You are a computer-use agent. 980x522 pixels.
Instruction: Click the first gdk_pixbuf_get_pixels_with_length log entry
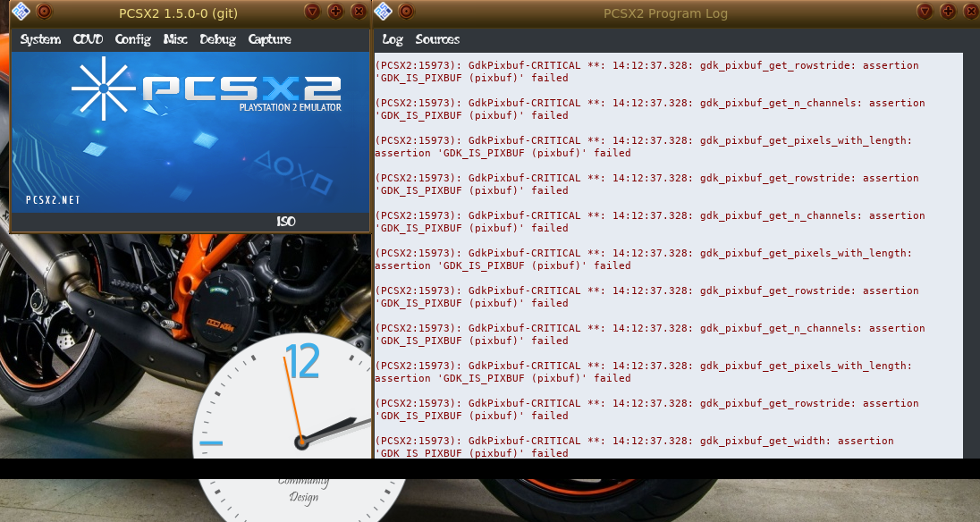point(644,146)
